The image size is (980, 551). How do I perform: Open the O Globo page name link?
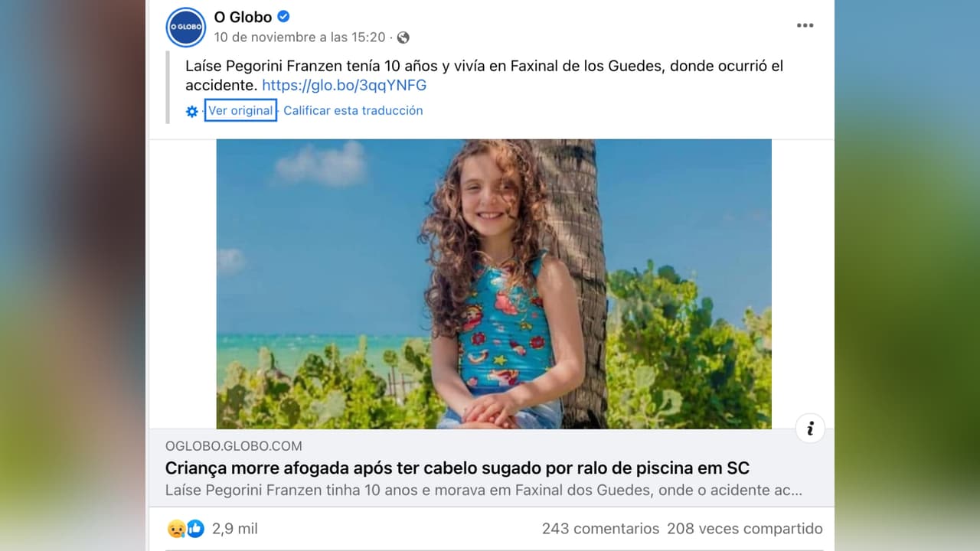tap(243, 17)
